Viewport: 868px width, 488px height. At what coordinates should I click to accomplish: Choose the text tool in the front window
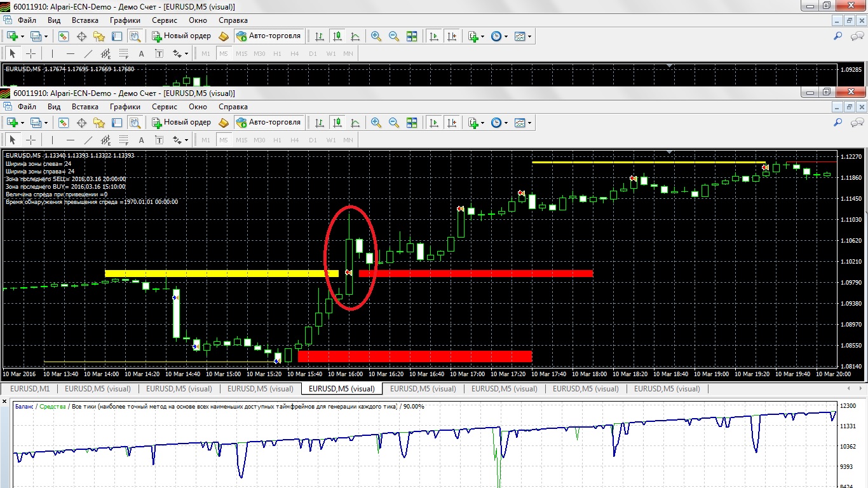tap(142, 140)
